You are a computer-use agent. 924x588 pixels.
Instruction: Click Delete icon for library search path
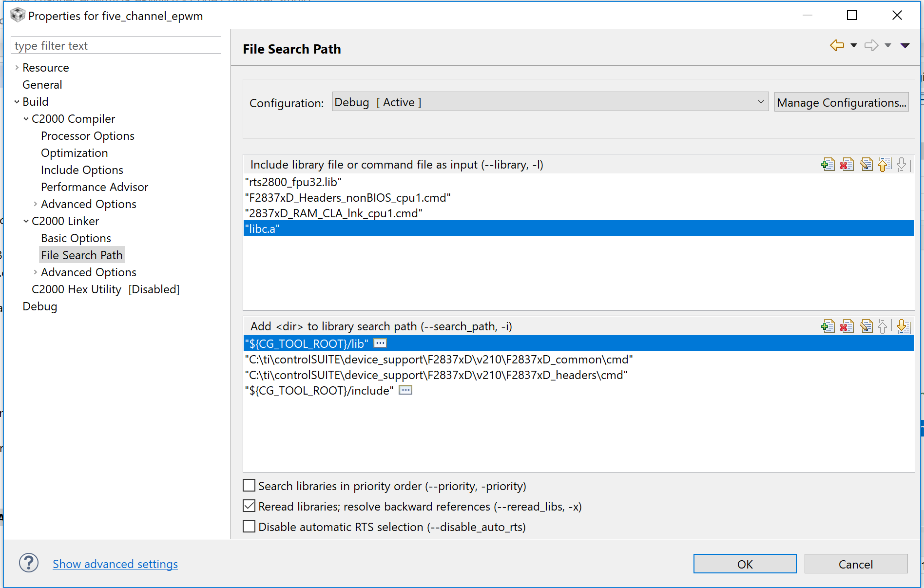click(847, 326)
